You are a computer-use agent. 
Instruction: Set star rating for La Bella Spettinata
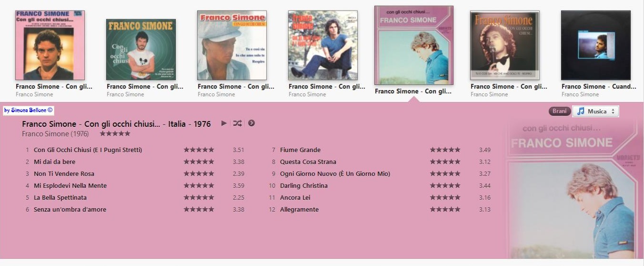click(x=199, y=197)
